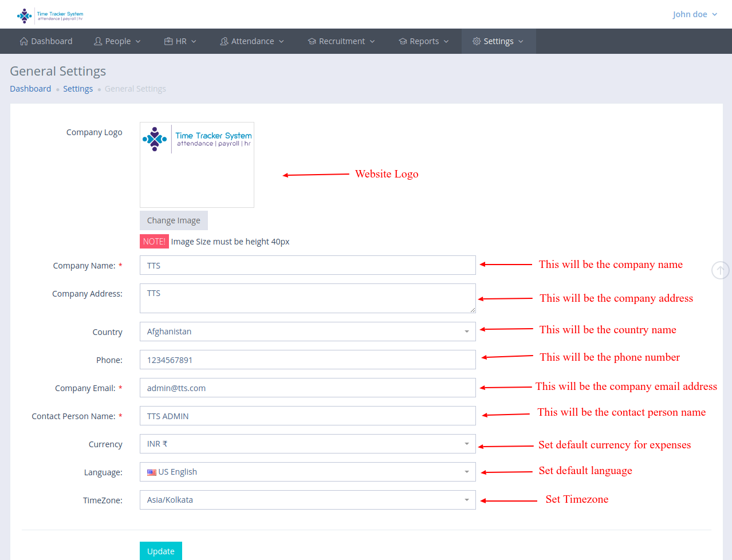This screenshot has height=560, width=732.
Task: Click the Recruitment graduation cap icon
Action: click(x=312, y=41)
